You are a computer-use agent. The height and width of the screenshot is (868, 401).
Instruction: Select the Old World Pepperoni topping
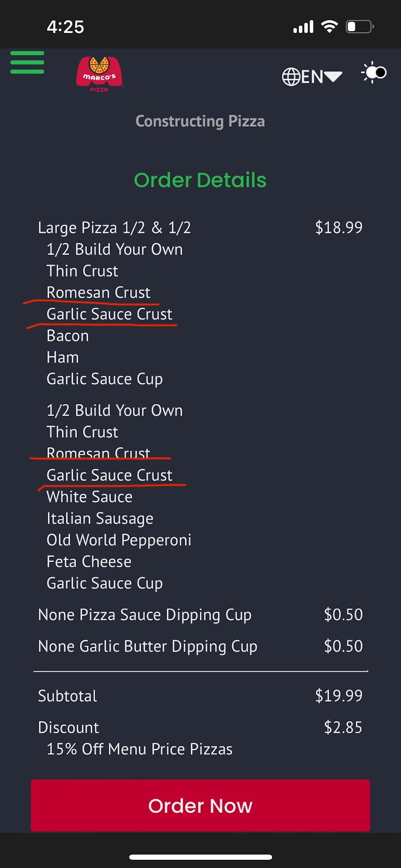point(119,540)
